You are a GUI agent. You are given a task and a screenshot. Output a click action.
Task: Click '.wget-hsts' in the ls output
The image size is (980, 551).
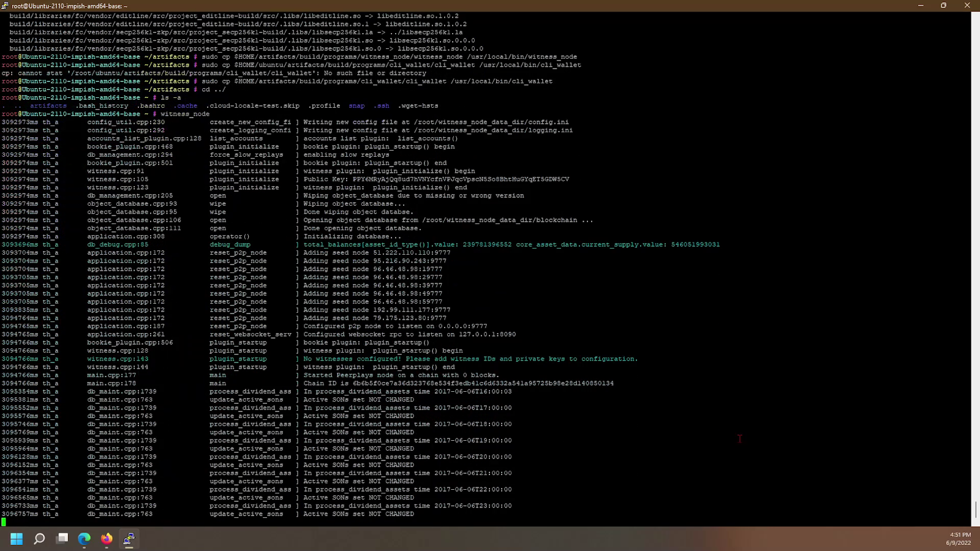point(418,106)
